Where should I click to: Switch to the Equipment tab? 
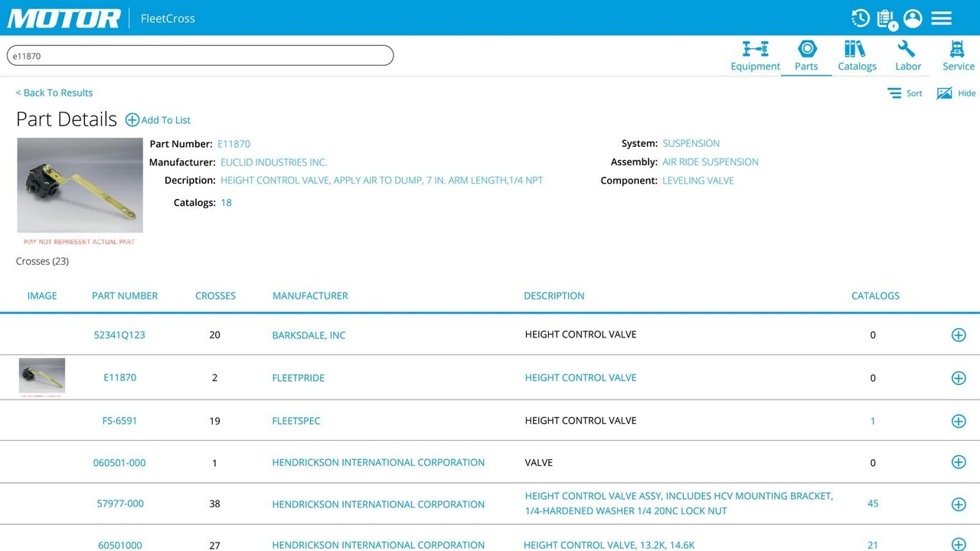[755, 56]
